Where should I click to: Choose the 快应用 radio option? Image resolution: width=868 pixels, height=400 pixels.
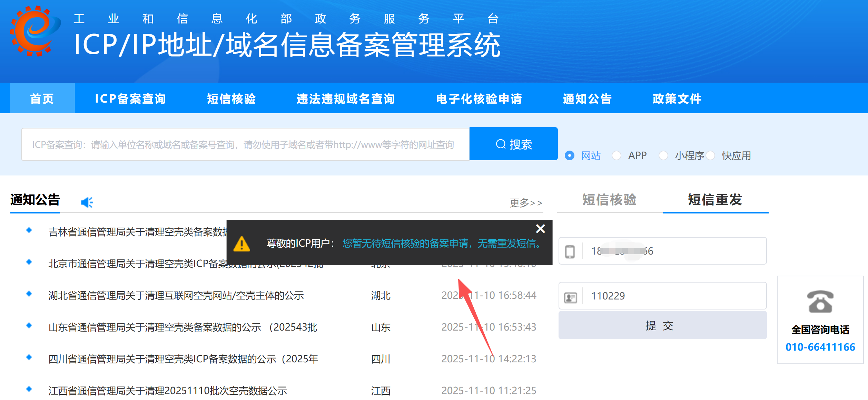[710, 155]
